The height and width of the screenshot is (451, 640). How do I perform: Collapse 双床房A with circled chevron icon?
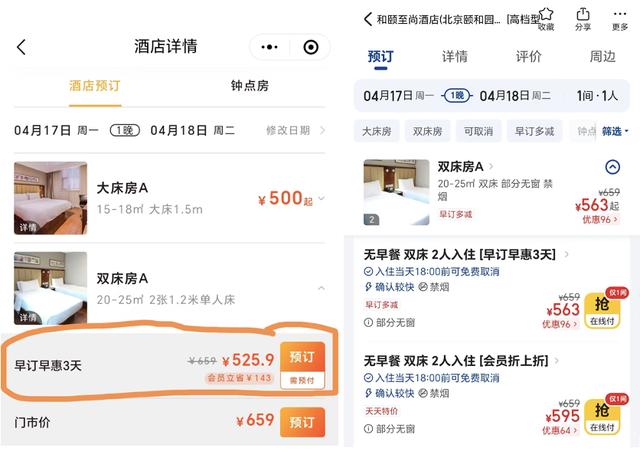(612, 167)
